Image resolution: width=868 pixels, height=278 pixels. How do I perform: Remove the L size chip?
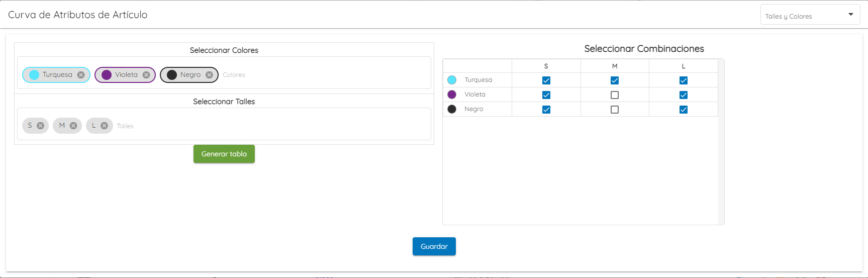coord(104,126)
